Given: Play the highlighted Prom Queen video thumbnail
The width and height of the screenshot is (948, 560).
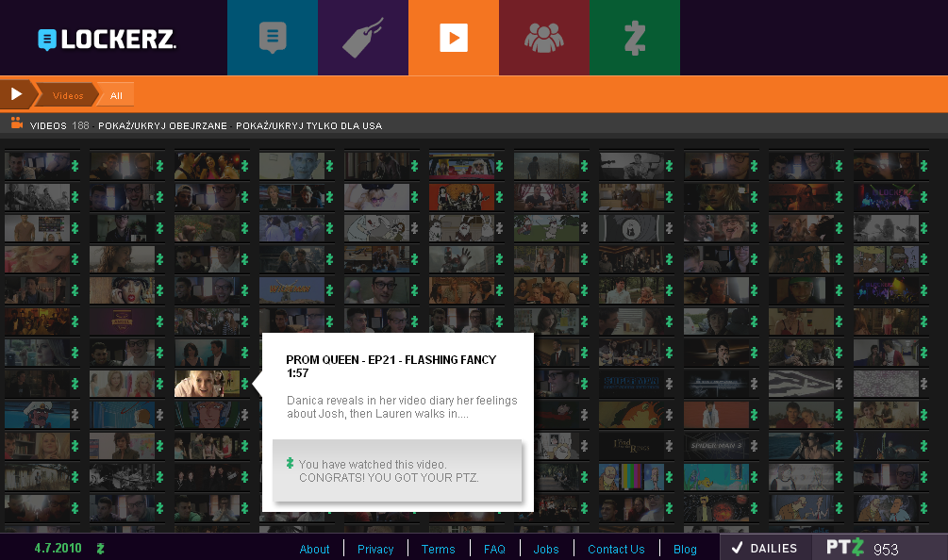Looking at the screenshot, I should (x=207, y=384).
